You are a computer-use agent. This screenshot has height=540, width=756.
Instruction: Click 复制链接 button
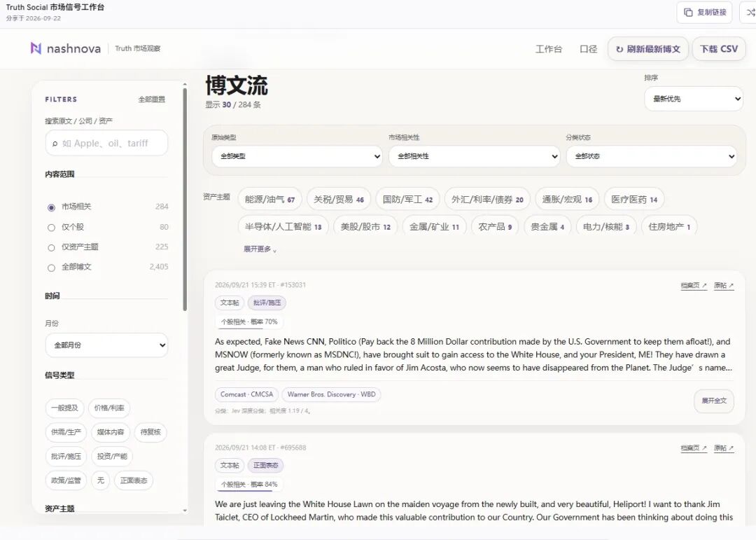pos(704,12)
